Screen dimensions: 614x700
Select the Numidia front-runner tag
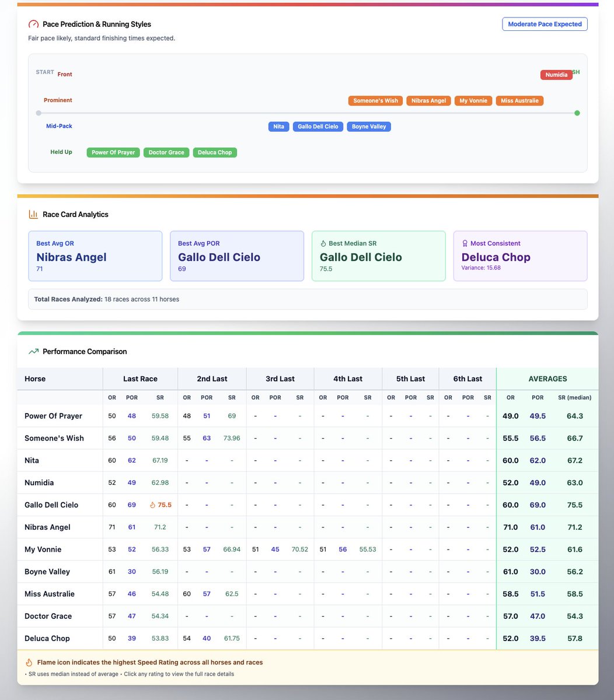556,75
